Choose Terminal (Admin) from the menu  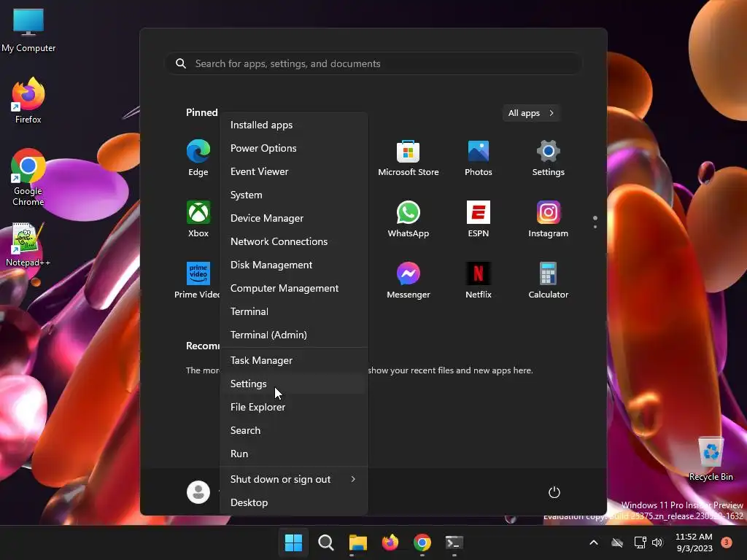[293, 335]
